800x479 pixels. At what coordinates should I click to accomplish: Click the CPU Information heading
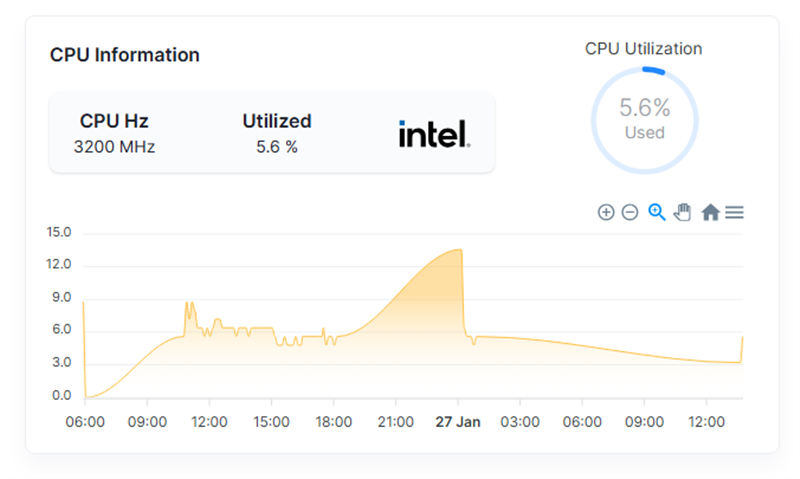[x=124, y=55]
